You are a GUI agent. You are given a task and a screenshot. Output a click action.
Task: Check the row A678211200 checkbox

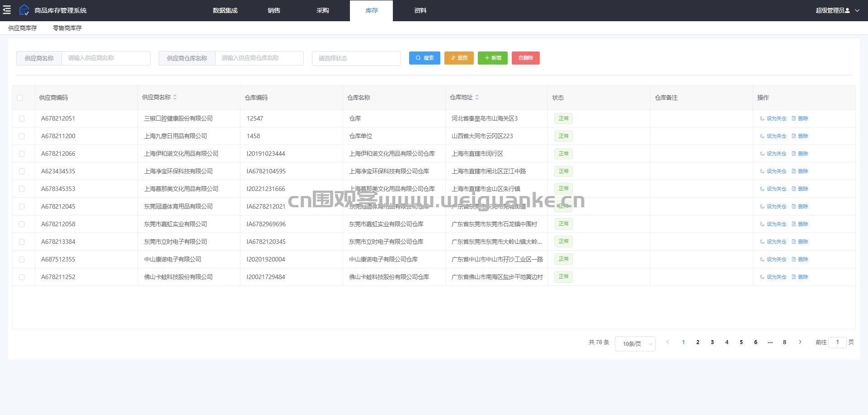click(22, 136)
